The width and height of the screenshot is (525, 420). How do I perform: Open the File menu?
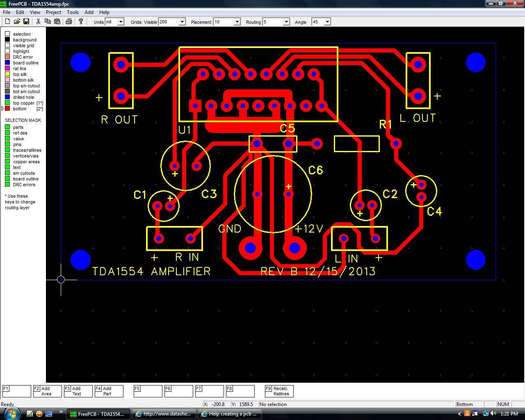(7, 12)
